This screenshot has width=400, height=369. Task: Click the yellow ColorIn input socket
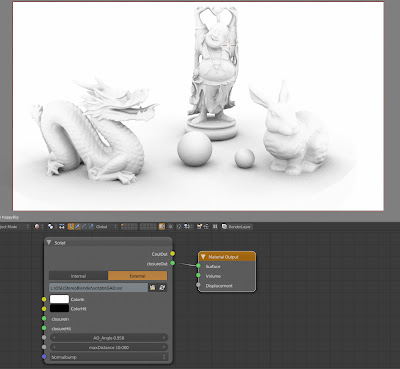click(44, 299)
